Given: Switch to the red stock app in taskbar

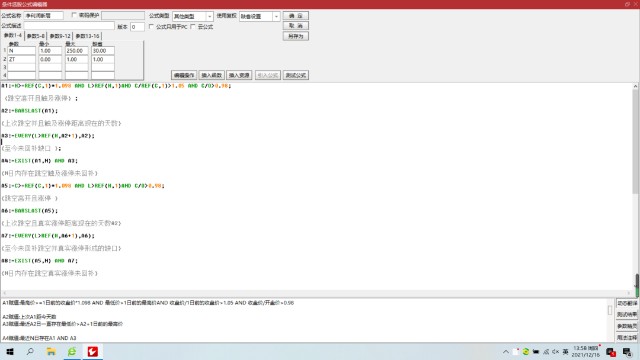Looking at the screenshot, I should coord(93,351).
